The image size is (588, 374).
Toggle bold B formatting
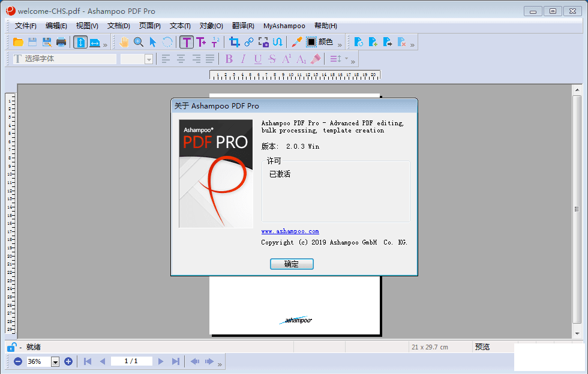tap(229, 59)
